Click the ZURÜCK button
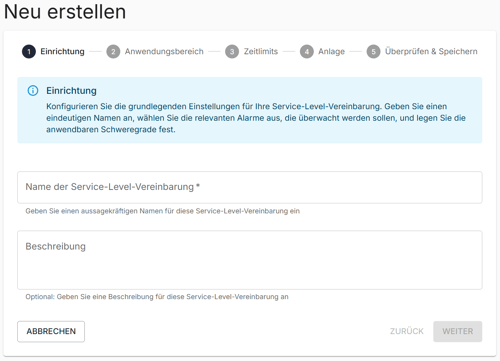The image size is (500, 361). pos(407,331)
